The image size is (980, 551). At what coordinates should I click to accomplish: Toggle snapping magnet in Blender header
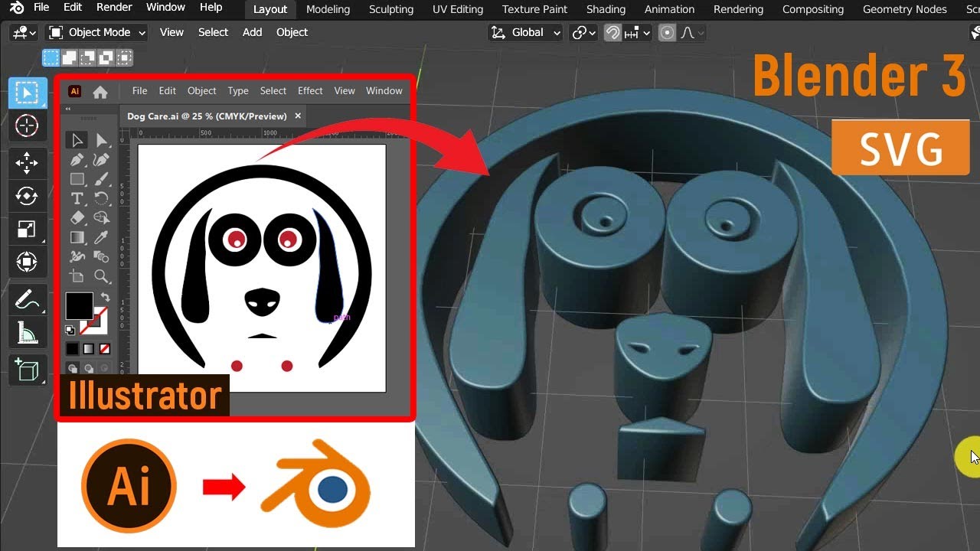(x=612, y=32)
